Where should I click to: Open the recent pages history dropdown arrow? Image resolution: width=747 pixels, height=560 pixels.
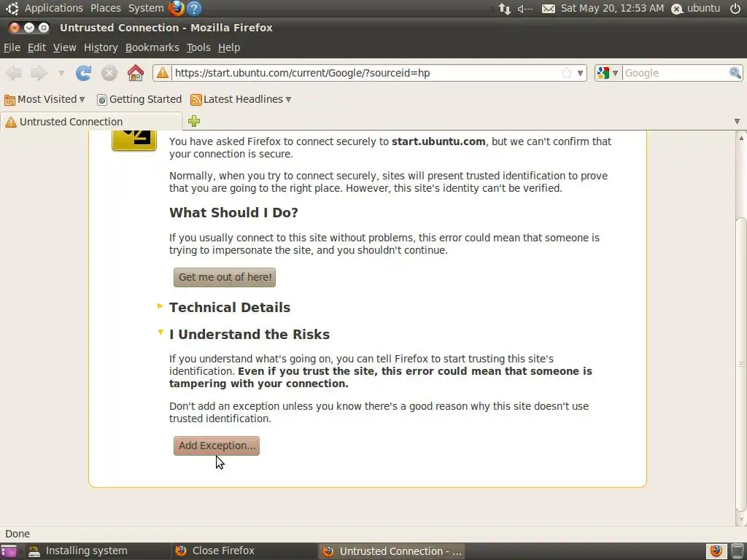[61, 74]
